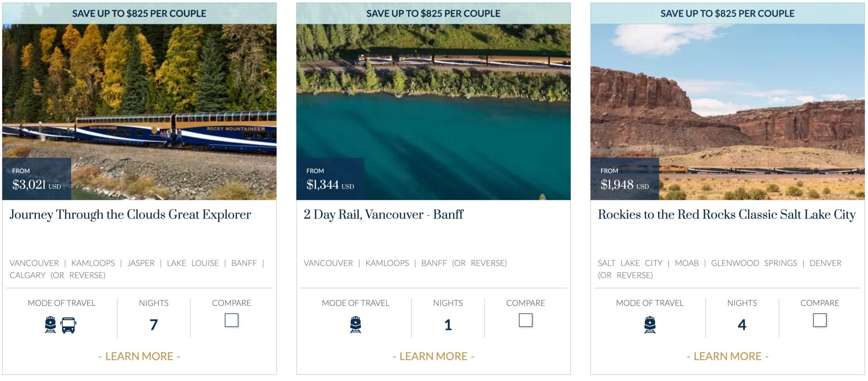868x381 pixels.
Task: Click train icon on 2 Day Rail card
Action: click(x=355, y=325)
